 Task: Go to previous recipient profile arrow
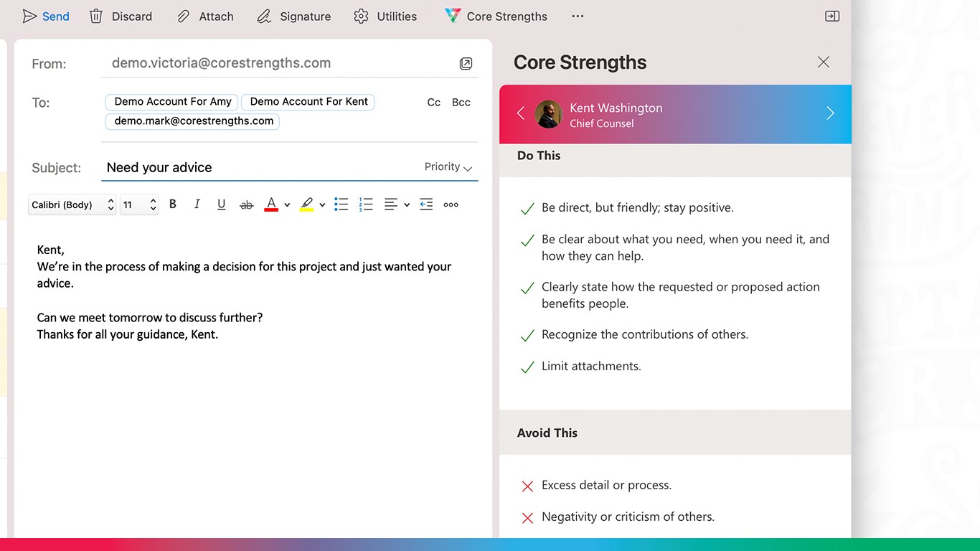pos(521,113)
